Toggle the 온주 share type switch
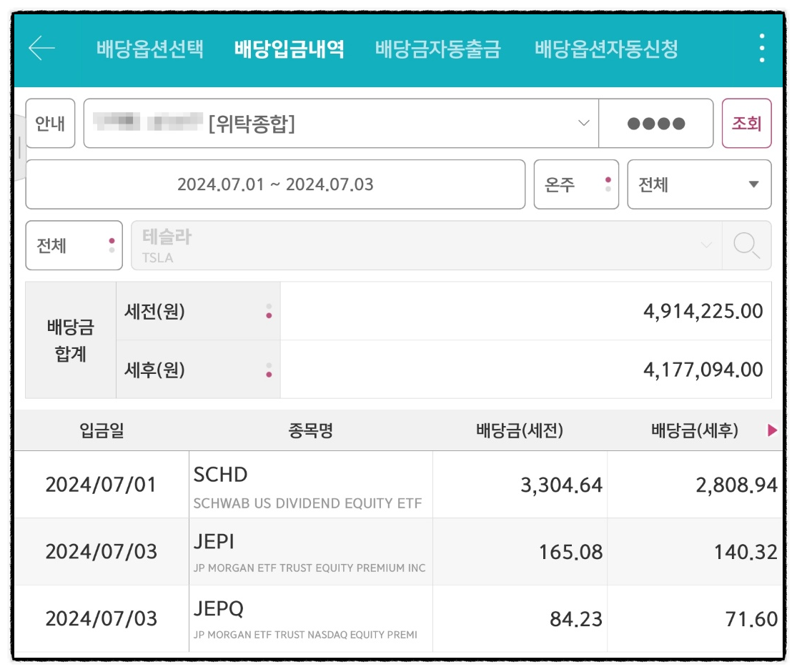Viewport: 797px width, 672px height. (x=576, y=184)
